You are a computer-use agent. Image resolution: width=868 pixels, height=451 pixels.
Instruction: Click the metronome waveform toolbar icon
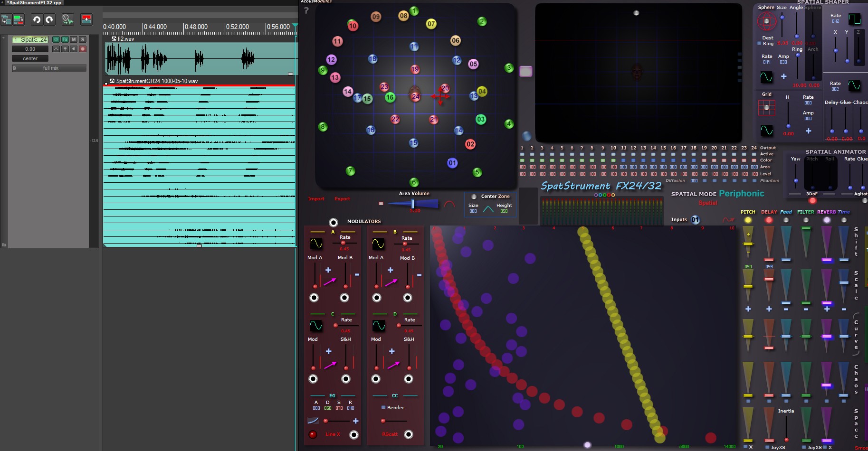[68, 19]
